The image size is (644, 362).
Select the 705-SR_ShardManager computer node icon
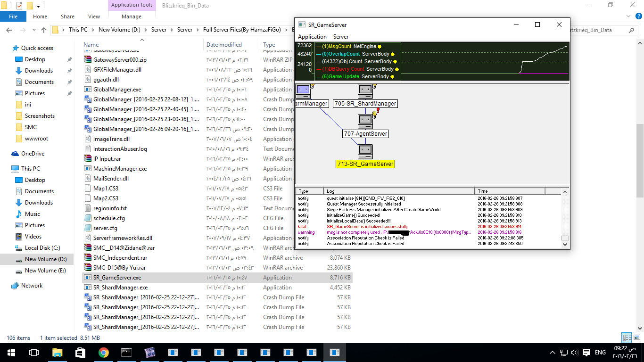[365, 91]
